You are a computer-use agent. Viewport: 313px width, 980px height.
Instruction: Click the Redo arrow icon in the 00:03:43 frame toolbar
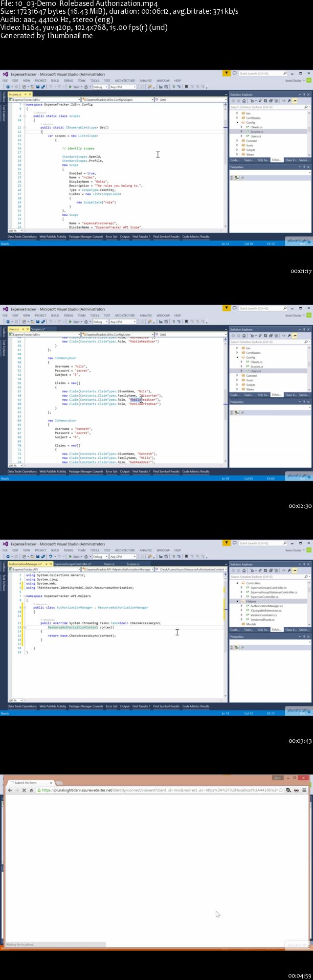click(59, 557)
